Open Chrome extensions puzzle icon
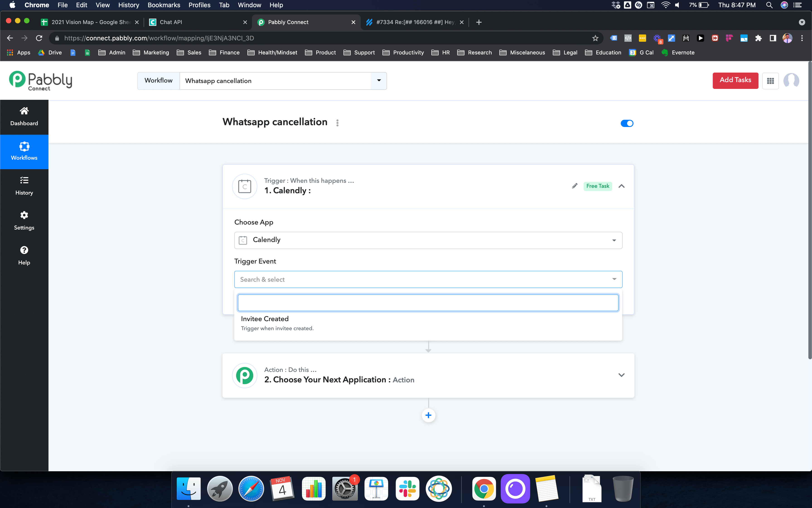Image resolution: width=812 pixels, height=508 pixels. pyautogui.click(x=758, y=38)
